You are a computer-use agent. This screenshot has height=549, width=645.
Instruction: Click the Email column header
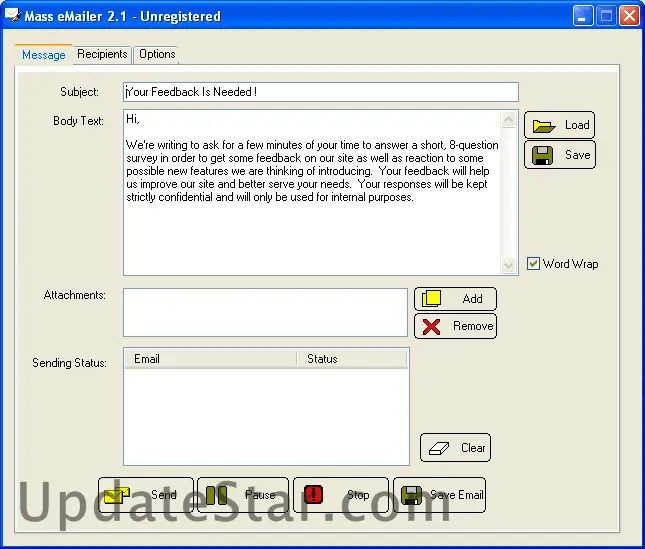tap(211, 359)
